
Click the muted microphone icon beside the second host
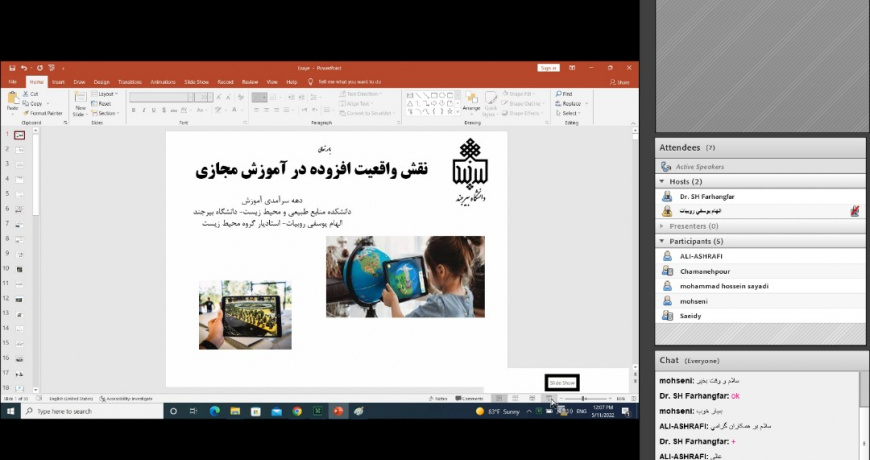pyautogui.click(x=854, y=211)
